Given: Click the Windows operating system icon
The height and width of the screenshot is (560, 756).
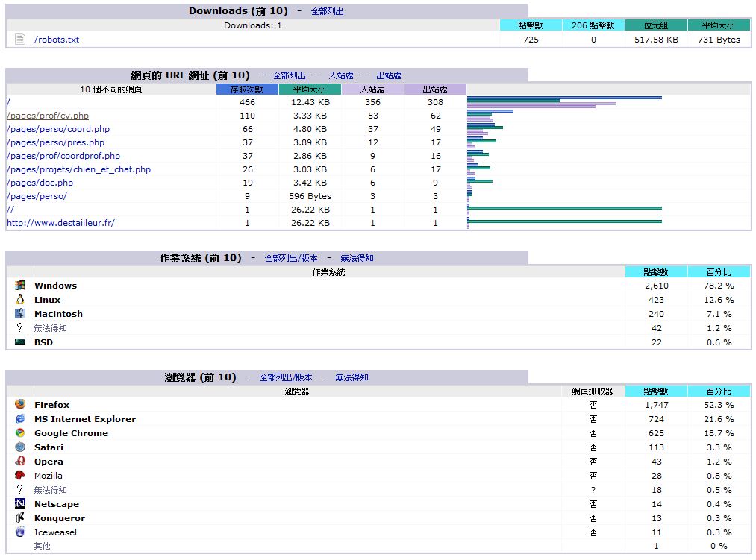Looking at the screenshot, I should click(x=20, y=285).
